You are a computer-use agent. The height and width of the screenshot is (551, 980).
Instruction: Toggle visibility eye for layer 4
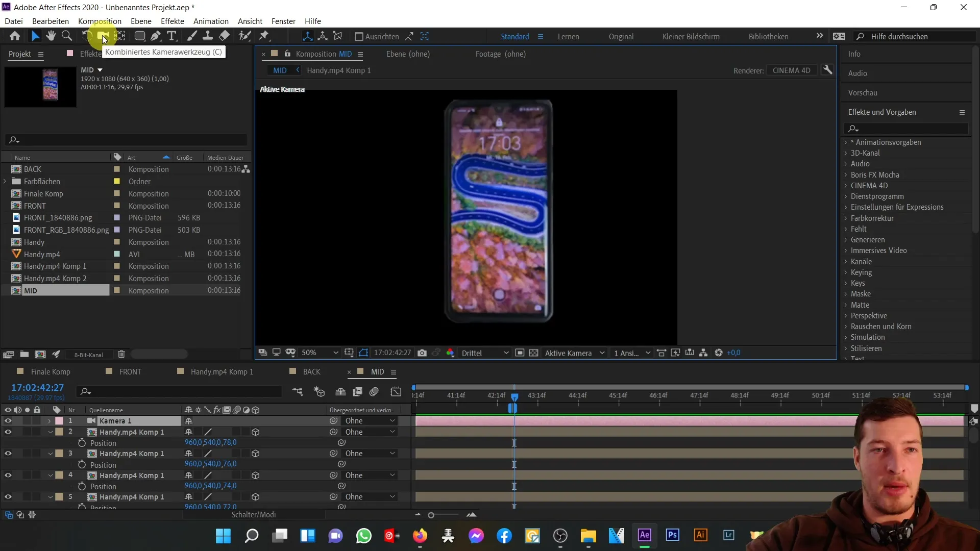click(x=8, y=475)
